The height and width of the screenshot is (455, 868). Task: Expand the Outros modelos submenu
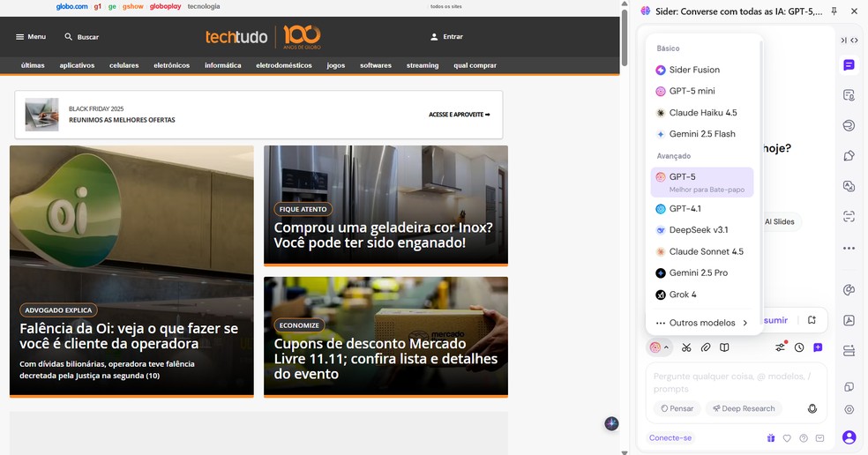click(x=702, y=323)
